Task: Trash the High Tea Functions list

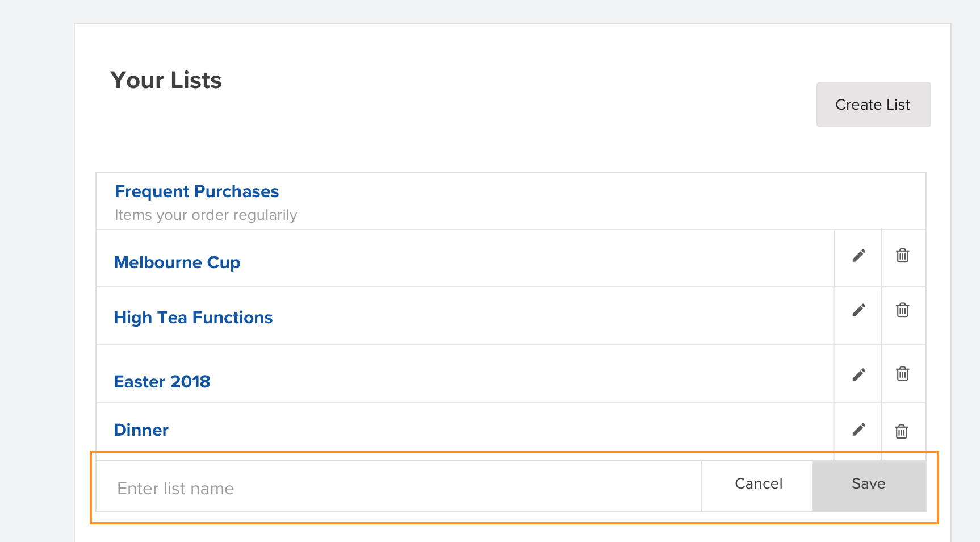Action: coord(902,310)
